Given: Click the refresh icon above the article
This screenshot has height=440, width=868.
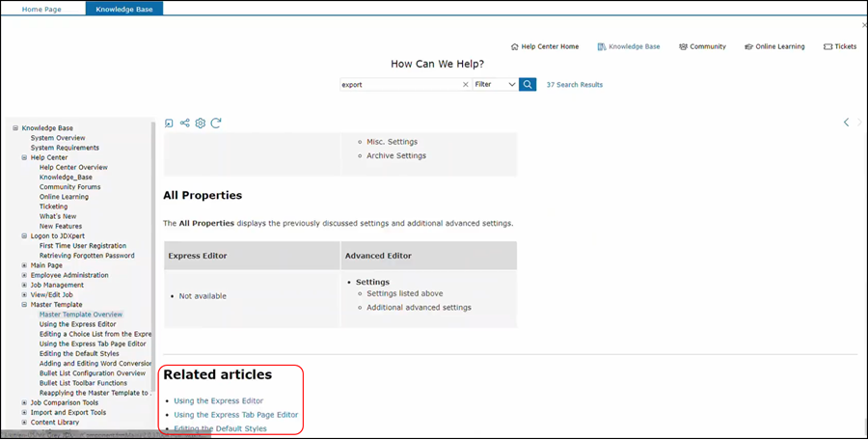Looking at the screenshot, I should tap(216, 124).
